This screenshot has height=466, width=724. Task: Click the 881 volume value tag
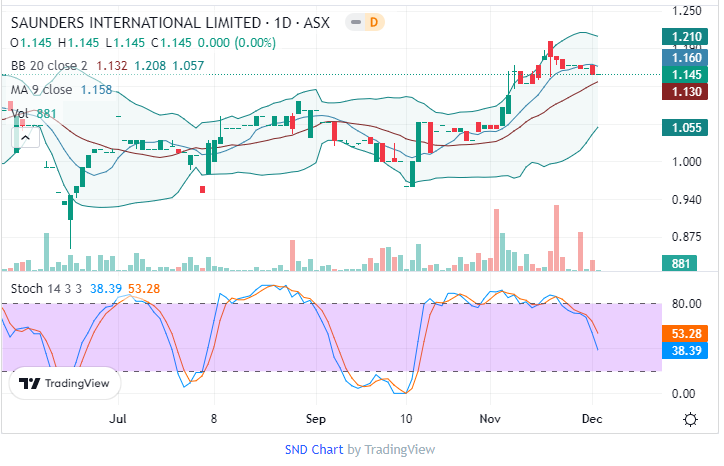[685, 264]
